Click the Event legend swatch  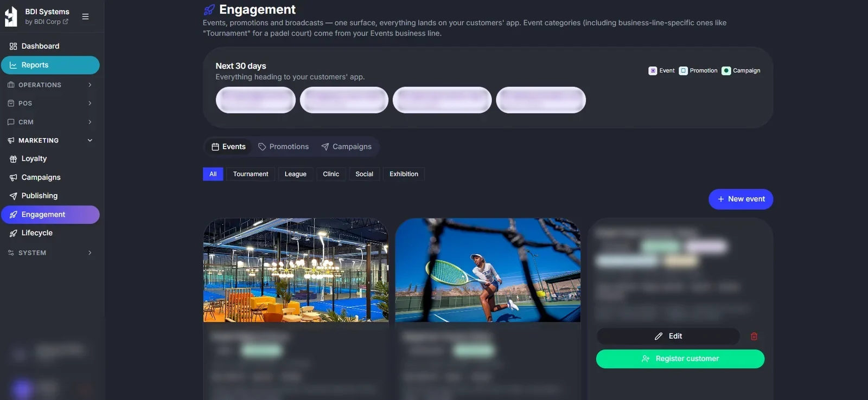tap(653, 71)
